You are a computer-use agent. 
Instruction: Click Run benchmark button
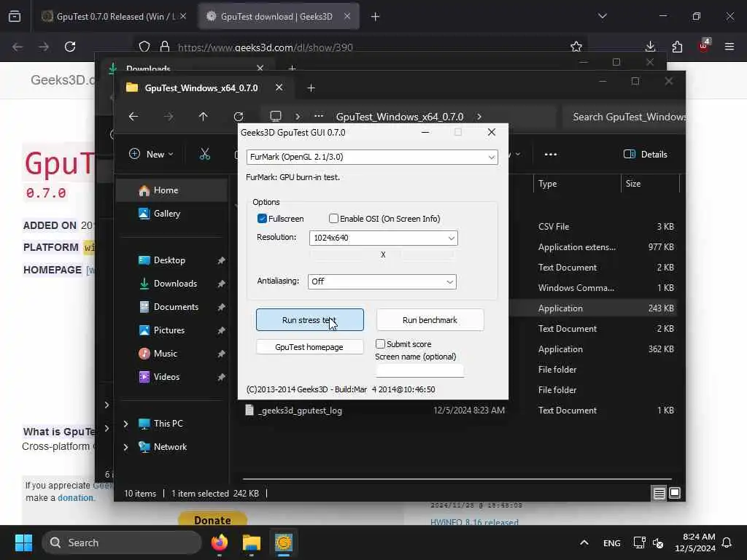430,320
